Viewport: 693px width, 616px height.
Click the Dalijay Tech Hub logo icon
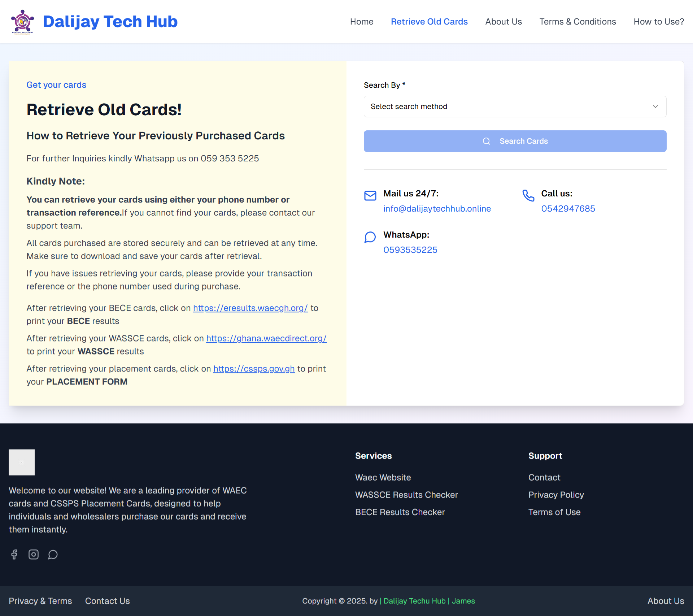pos(22,22)
